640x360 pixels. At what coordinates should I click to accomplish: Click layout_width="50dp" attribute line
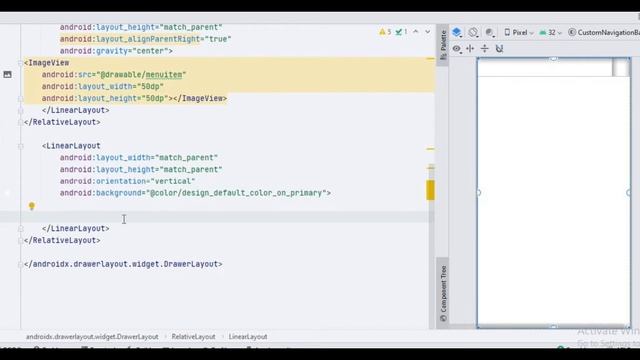click(102, 87)
